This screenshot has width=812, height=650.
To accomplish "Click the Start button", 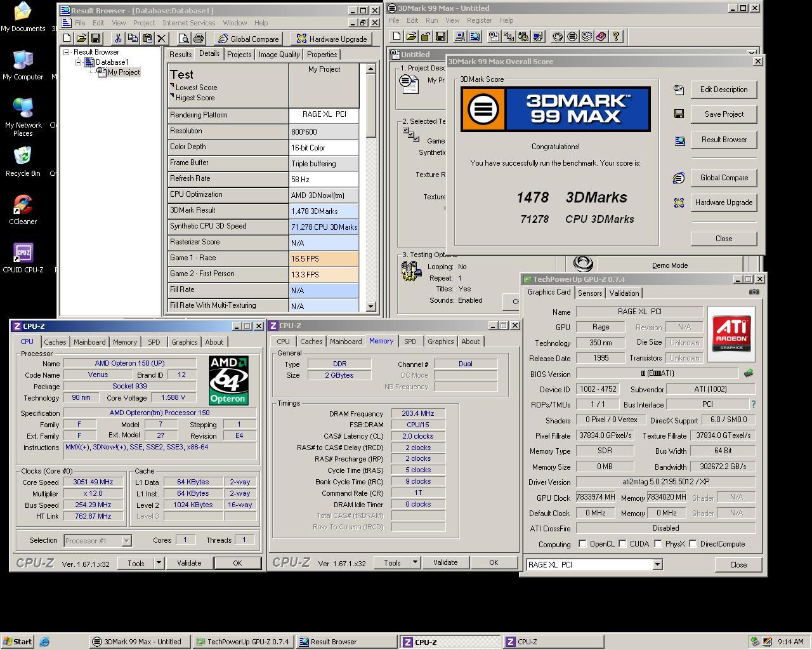I will (18, 642).
